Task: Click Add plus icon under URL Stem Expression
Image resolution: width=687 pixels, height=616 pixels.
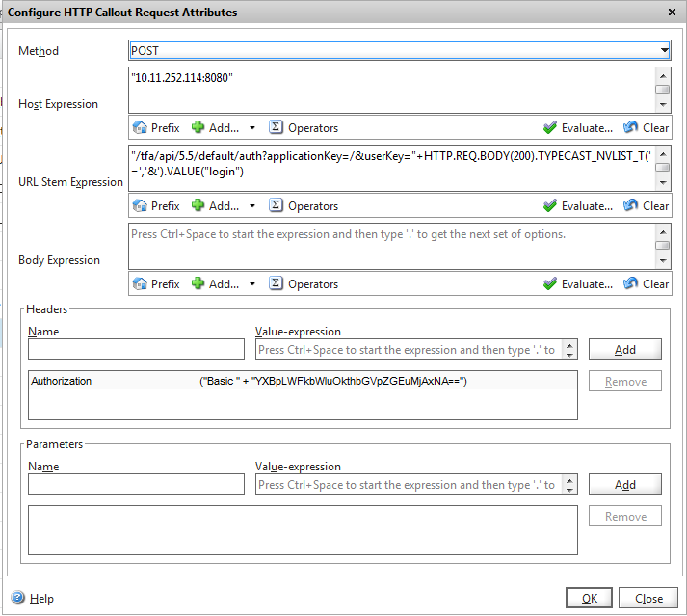Action: tap(198, 205)
